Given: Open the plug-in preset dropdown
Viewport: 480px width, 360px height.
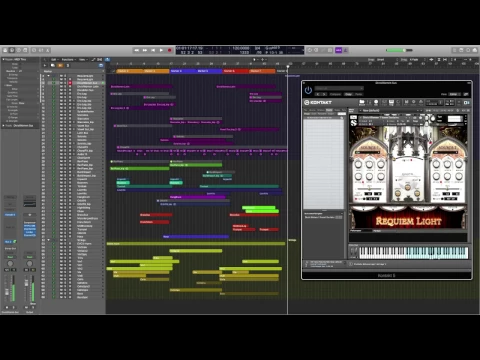Looking at the screenshot, I should coord(339,88).
